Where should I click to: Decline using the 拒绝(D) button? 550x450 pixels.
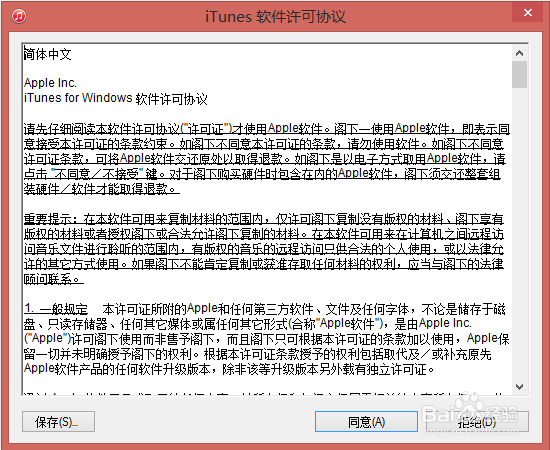tap(477, 422)
